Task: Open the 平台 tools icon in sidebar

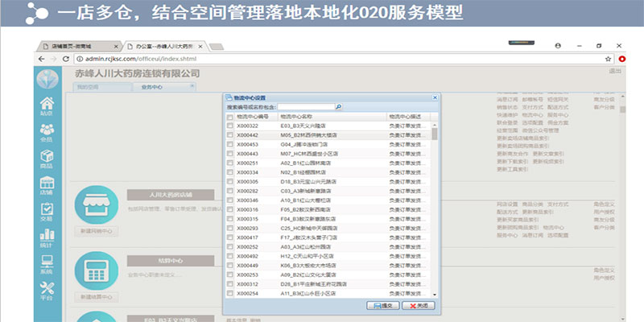Action: (47, 291)
